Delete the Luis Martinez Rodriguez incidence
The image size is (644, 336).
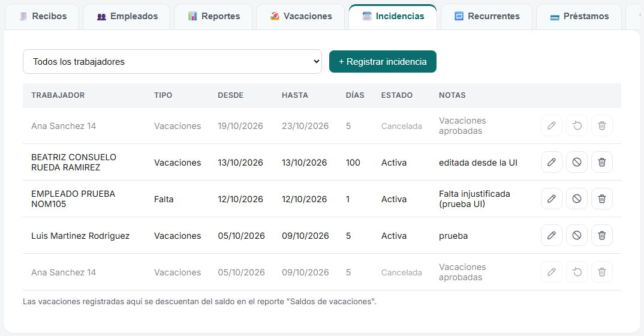(601, 235)
